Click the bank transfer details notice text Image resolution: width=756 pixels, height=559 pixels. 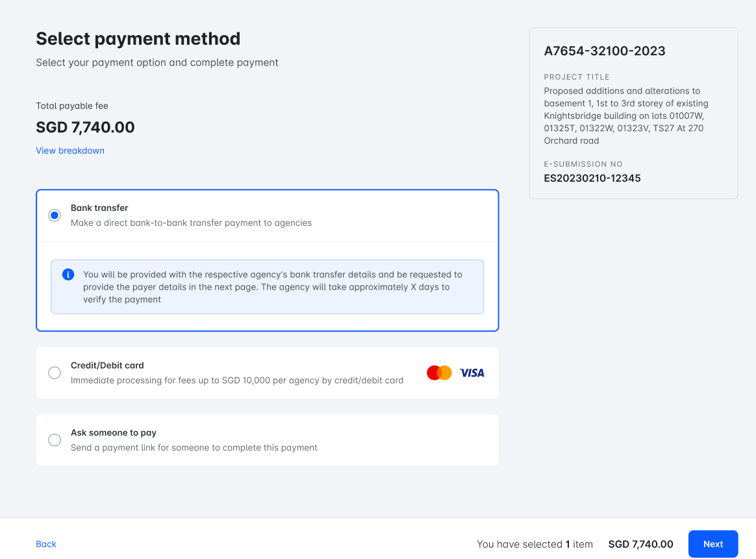coord(273,287)
